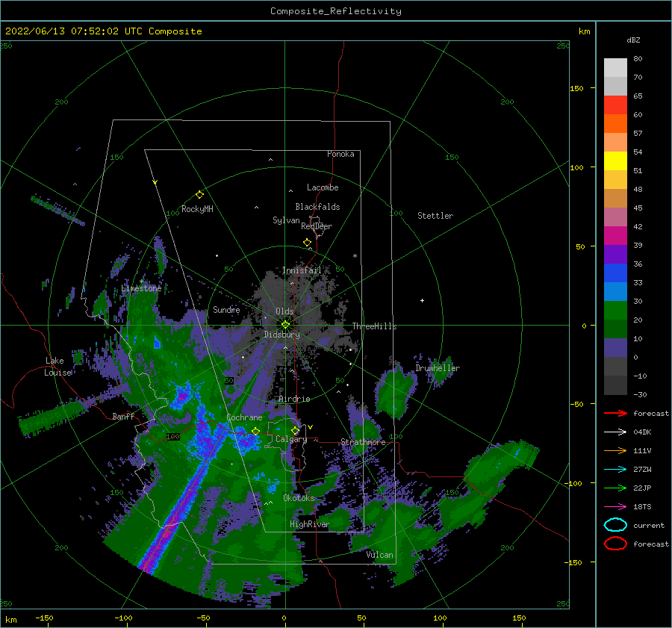Select the white 04DK arrow in legend
Viewport: 672px width, 628px height.
pyautogui.click(x=615, y=432)
